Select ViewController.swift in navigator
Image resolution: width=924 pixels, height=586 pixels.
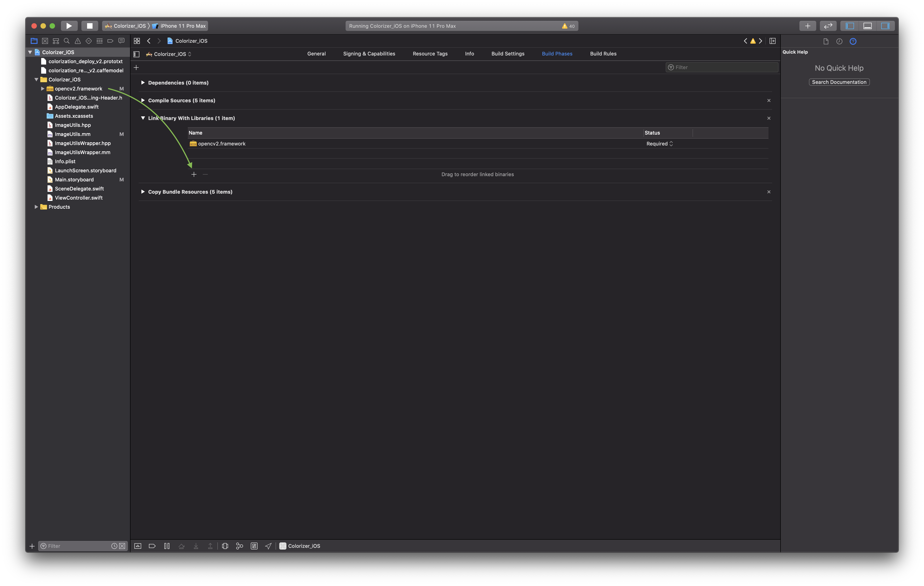[78, 198]
